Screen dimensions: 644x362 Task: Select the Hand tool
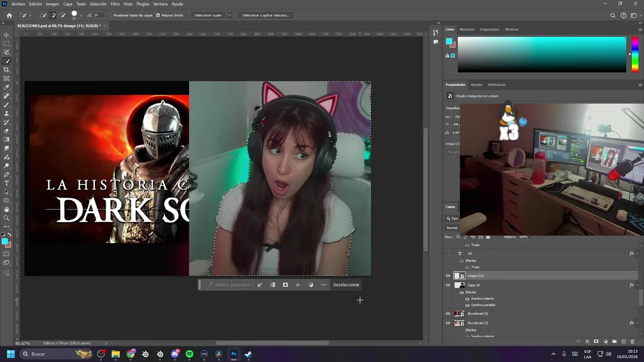click(x=7, y=209)
